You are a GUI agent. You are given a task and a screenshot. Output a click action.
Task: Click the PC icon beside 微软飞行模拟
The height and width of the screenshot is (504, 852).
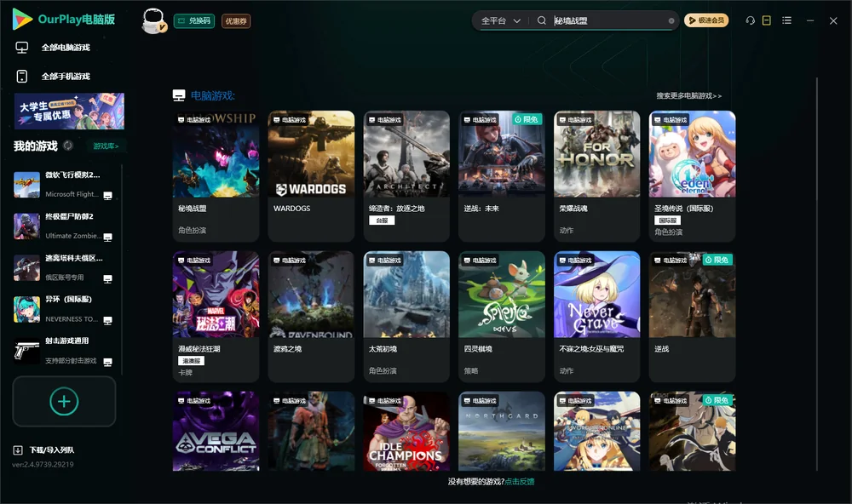(108, 196)
